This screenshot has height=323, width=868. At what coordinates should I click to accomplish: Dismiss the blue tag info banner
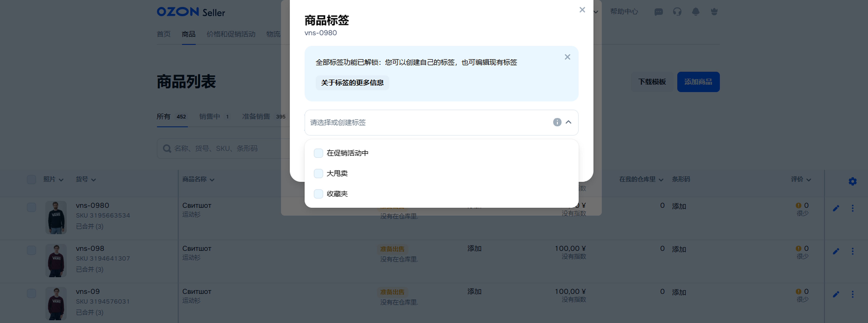[x=567, y=57]
